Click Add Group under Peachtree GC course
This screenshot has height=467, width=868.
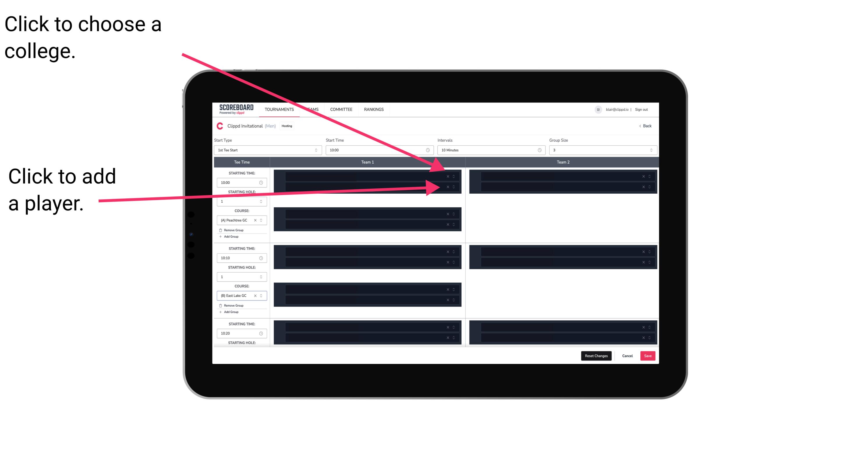coord(231,236)
